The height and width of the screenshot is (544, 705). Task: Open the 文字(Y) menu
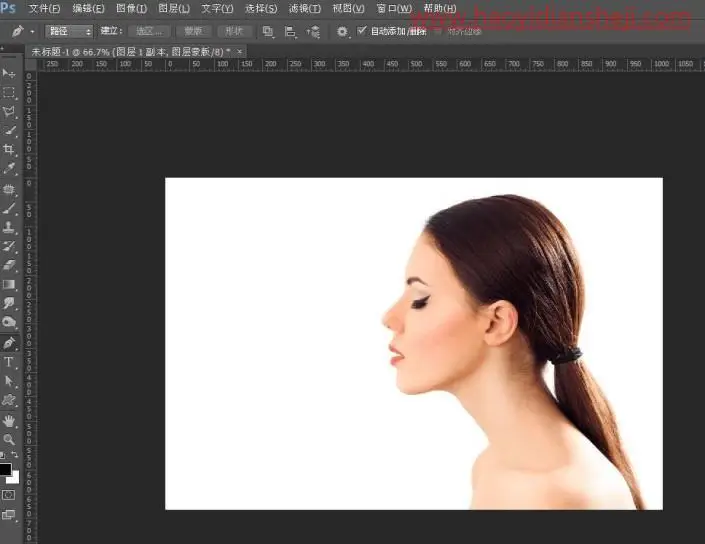pyautogui.click(x=217, y=9)
